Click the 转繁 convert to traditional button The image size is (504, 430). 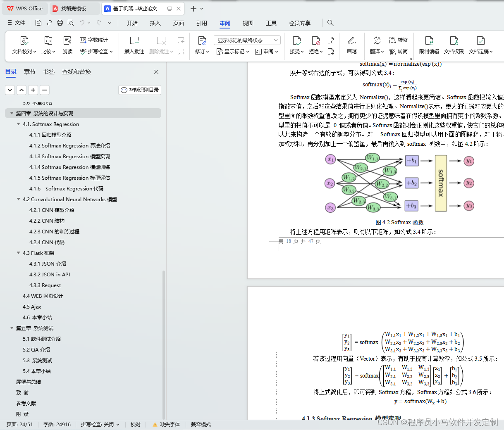[x=399, y=40]
